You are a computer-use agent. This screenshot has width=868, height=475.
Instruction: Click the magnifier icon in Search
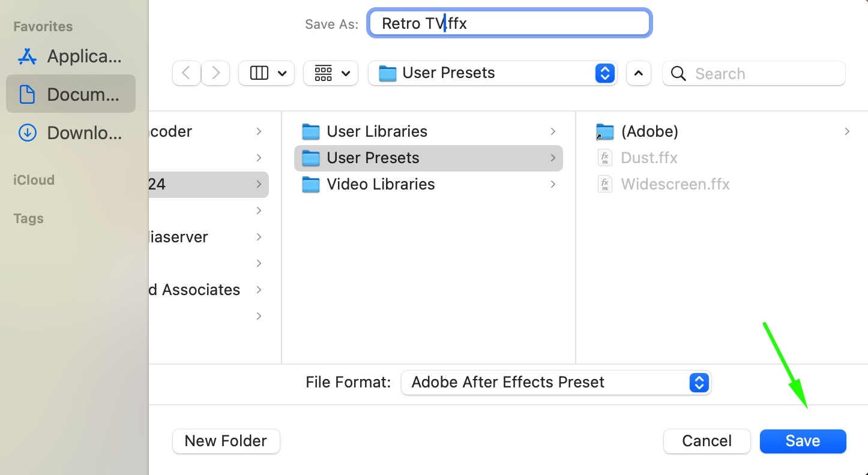pyautogui.click(x=678, y=73)
